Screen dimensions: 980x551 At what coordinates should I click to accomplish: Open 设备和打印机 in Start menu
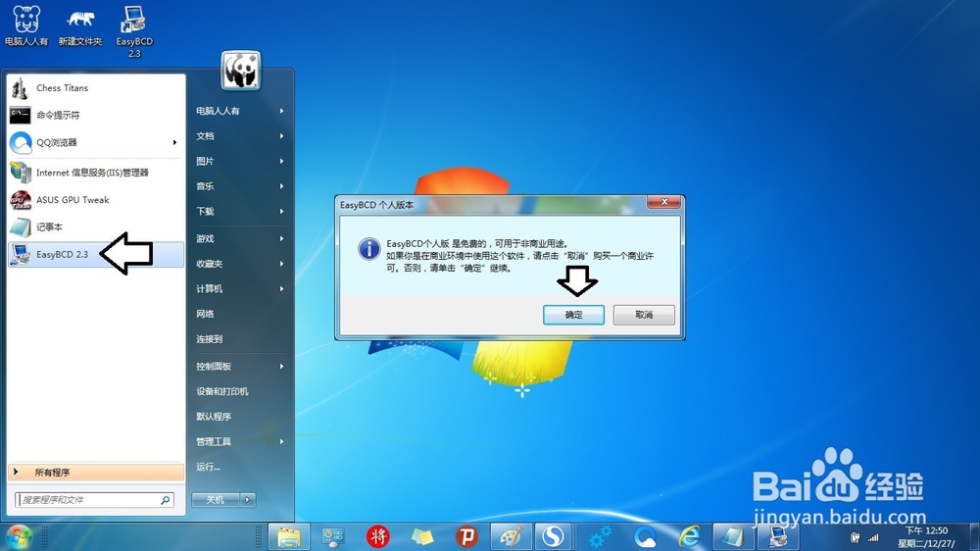click(241, 391)
